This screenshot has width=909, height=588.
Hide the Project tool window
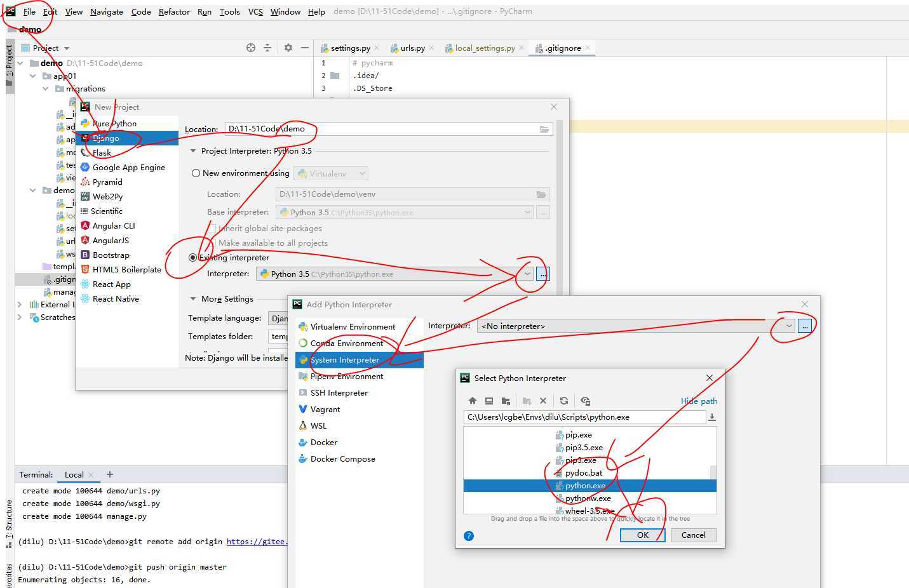pyautogui.click(x=305, y=48)
